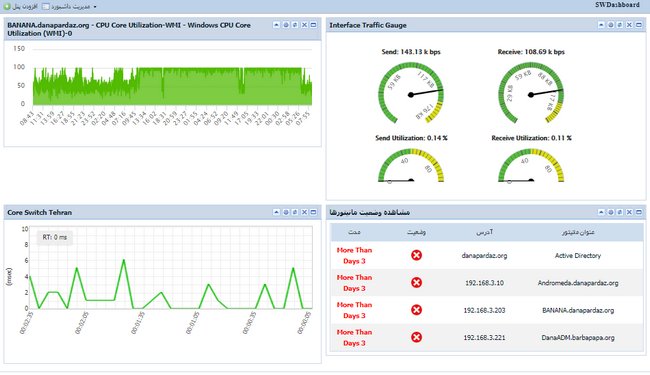The height and width of the screenshot is (375, 650).
Task: Collapse the CPU Core Utilization panel
Action: click(x=276, y=25)
